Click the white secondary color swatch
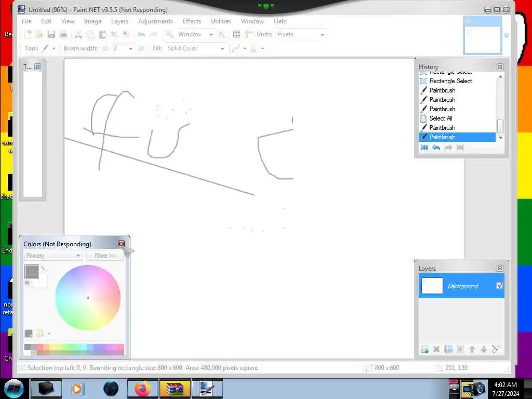The height and width of the screenshot is (399, 532). point(42,281)
